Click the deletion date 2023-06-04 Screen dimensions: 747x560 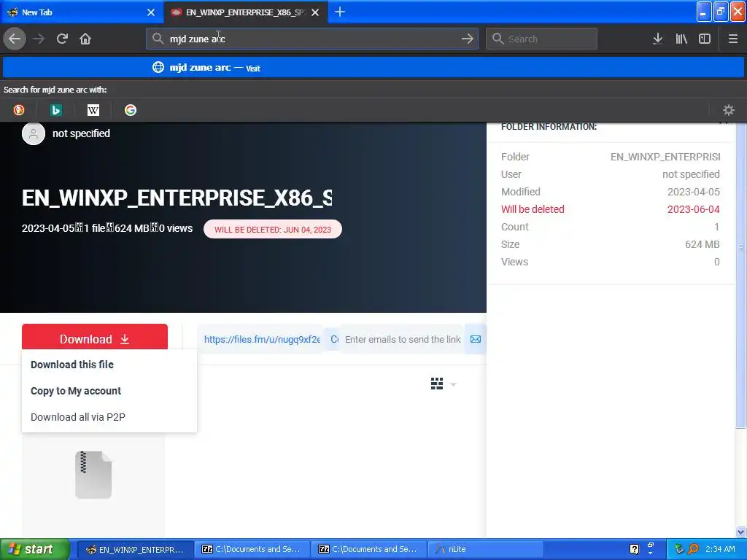pos(693,209)
